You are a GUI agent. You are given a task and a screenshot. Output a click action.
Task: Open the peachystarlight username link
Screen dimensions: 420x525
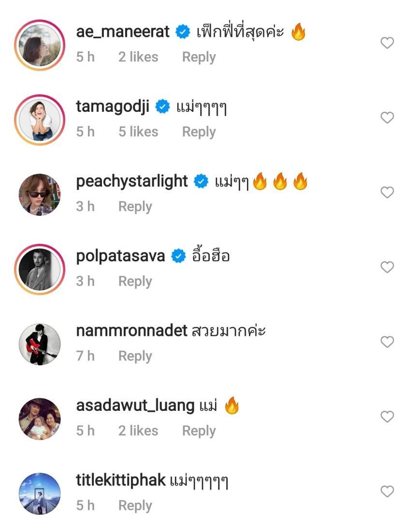[132, 181]
